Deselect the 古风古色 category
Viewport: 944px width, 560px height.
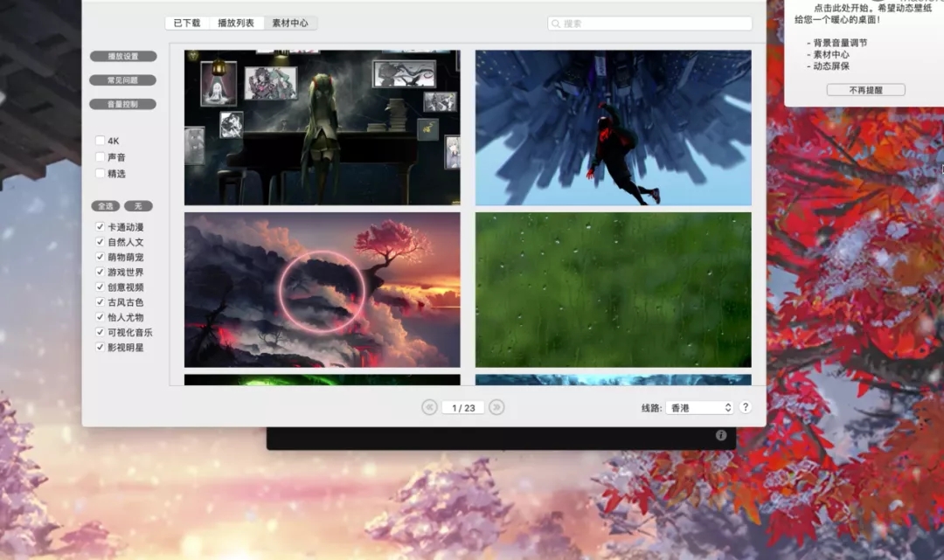pos(100,302)
